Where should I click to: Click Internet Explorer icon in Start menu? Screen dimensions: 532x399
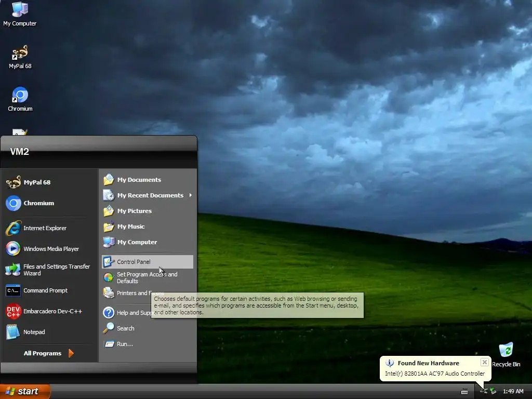pos(13,228)
